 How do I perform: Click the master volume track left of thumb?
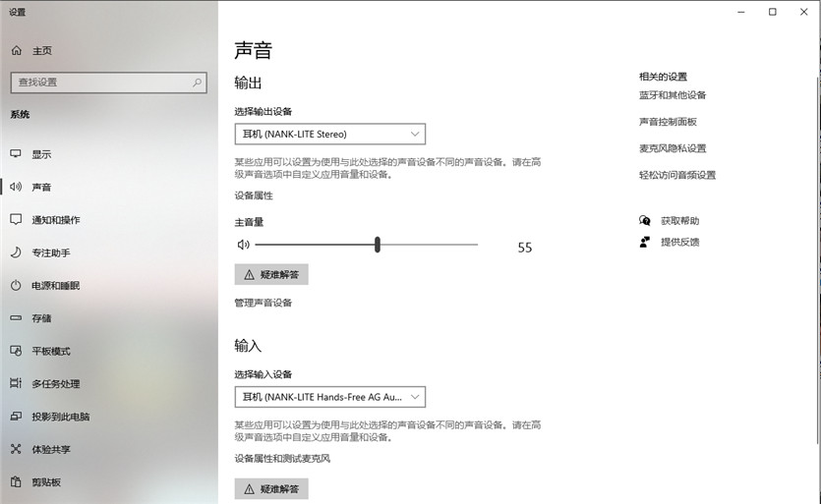click(x=315, y=245)
